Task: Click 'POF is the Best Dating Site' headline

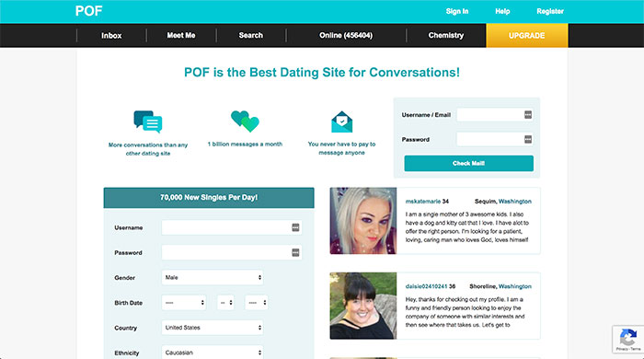Action: pyautogui.click(x=322, y=73)
